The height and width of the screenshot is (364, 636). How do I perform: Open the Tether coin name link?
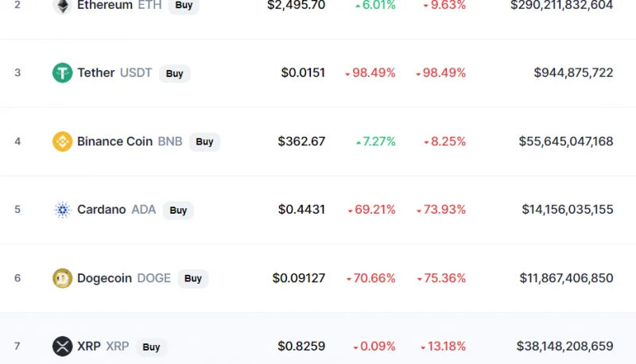pos(96,73)
